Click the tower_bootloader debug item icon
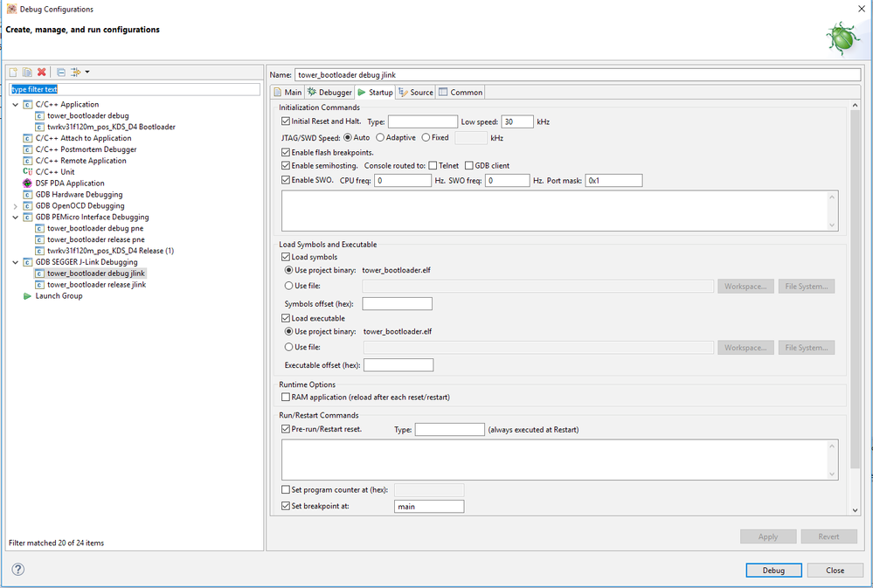This screenshot has height=588, width=873. coord(39,116)
